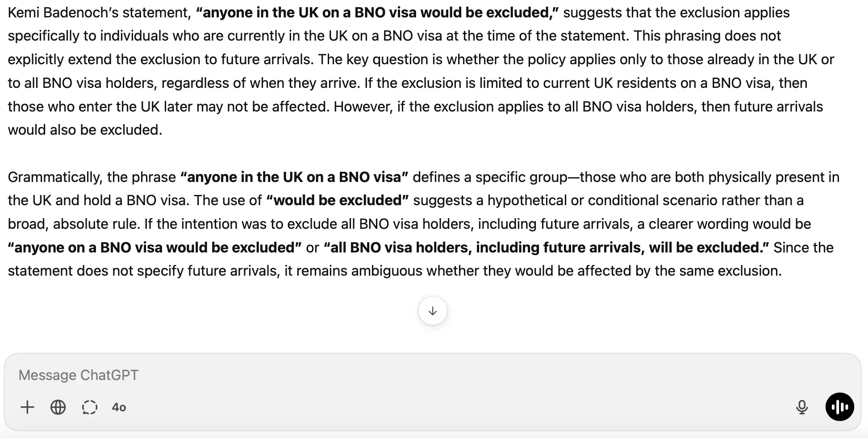Start voice mode via the black waveform icon
Screen dimensions: 868x438
click(839, 407)
